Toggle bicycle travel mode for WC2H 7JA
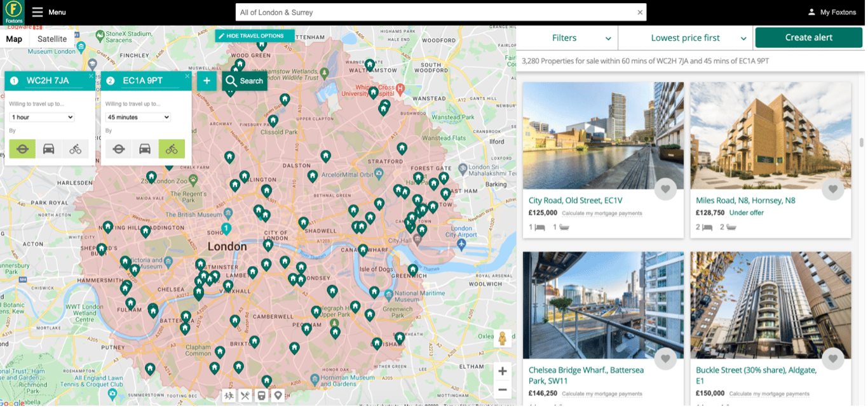The width and height of the screenshot is (868, 407). click(x=75, y=149)
